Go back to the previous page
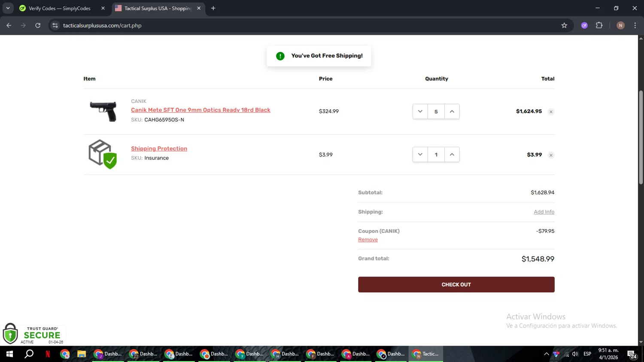Screen dimensions: 644x362 coord(9,25)
